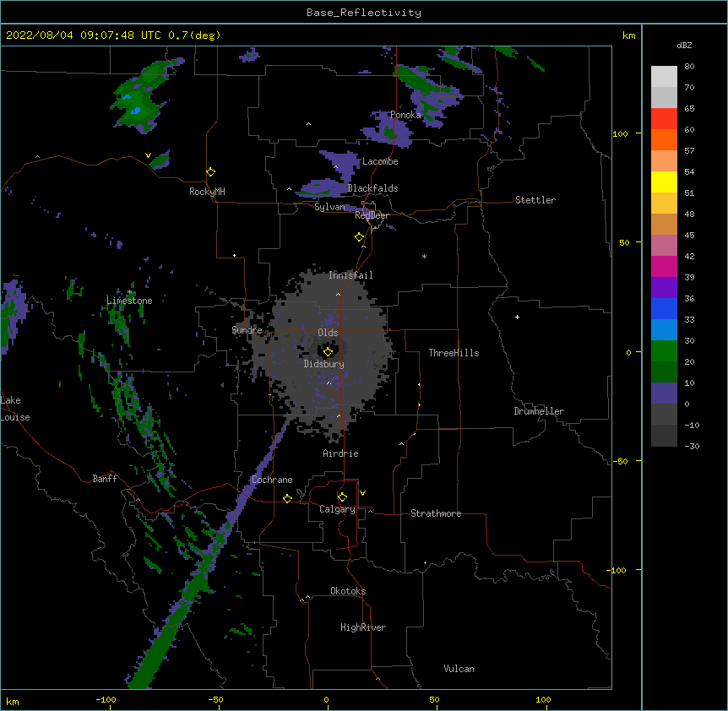
Task: Click the ThreeHills label
Action: point(454,353)
